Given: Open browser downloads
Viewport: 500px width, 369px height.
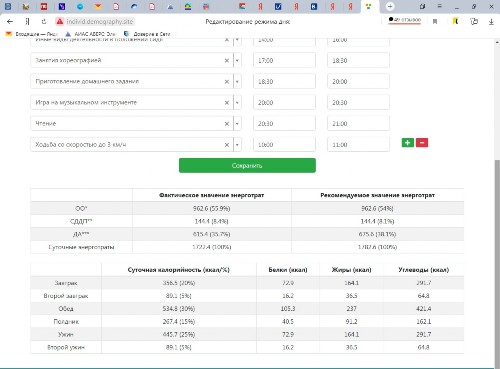Looking at the screenshot, I should pos(491,22).
